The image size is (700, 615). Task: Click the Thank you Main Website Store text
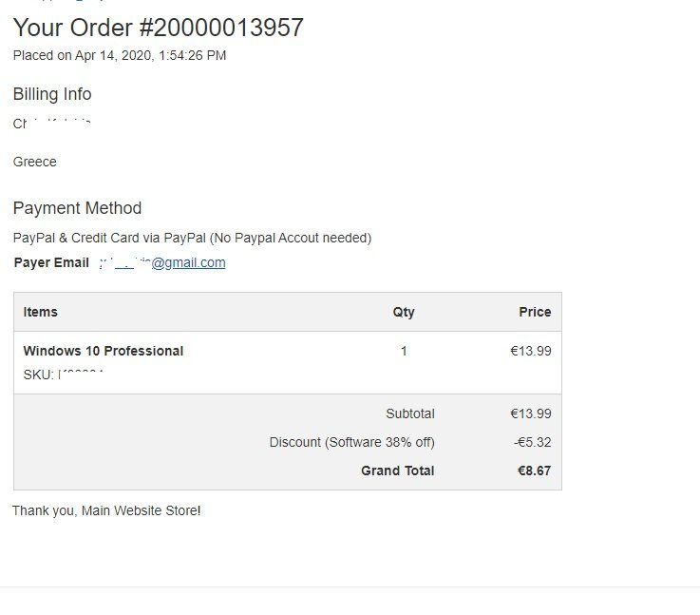click(x=106, y=510)
